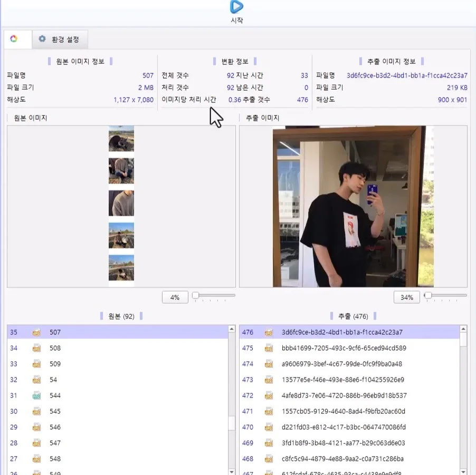Viewport: 476px width, 475px height.
Task: Click the first thumbnail in 원본 이미지 preview
Action: 121,139
